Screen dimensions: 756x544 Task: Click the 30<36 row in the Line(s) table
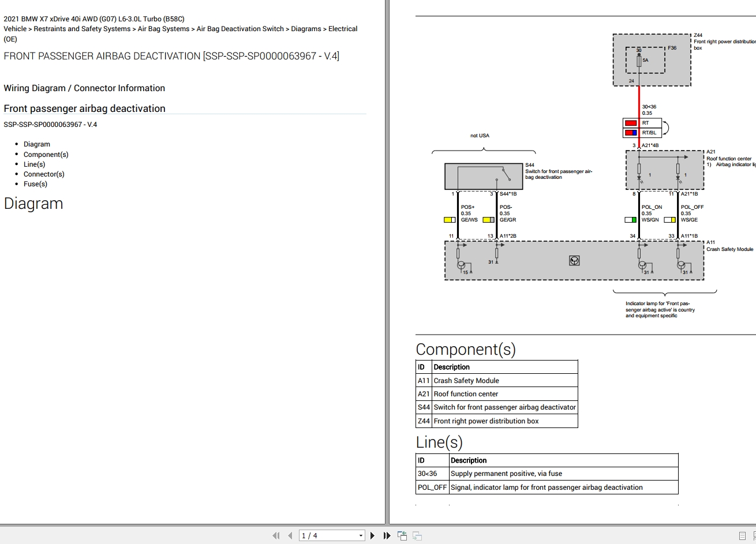coord(547,474)
